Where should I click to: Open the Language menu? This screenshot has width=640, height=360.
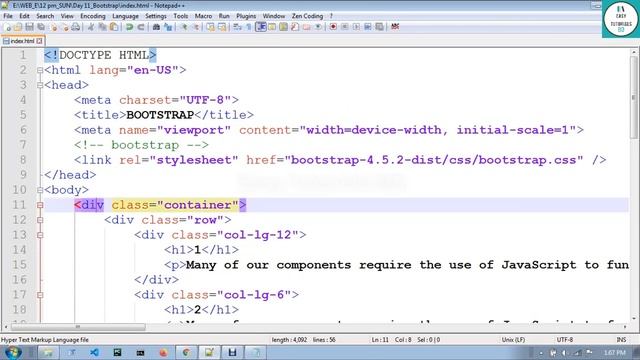[x=125, y=16]
